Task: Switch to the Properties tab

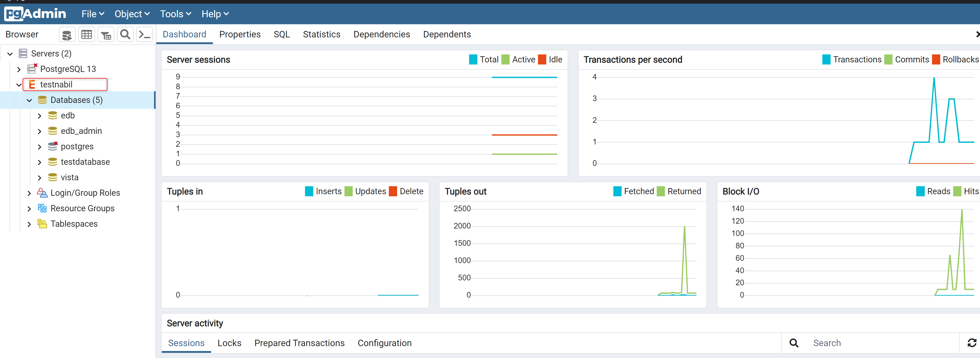Action: [x=240, y=34]
